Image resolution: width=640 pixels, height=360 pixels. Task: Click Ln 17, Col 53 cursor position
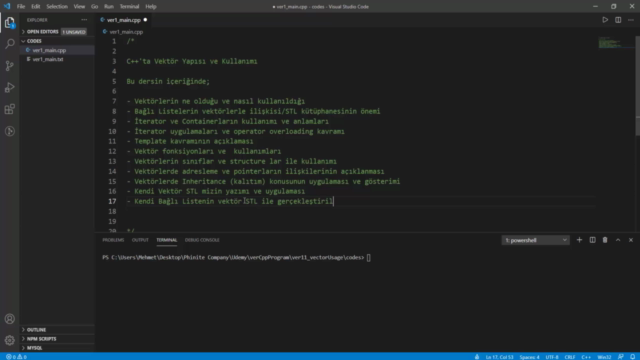coord(500,357)
